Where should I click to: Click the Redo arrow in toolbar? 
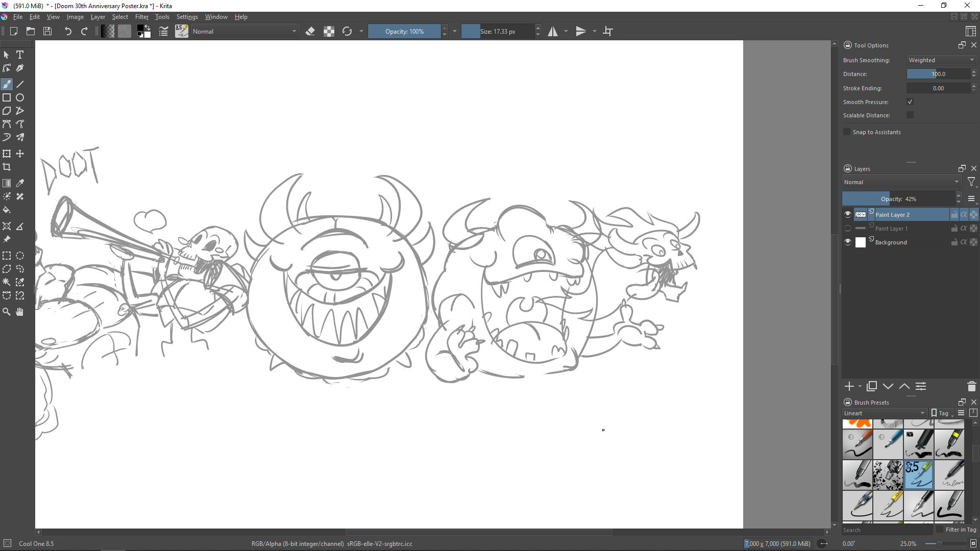point(84,31)
